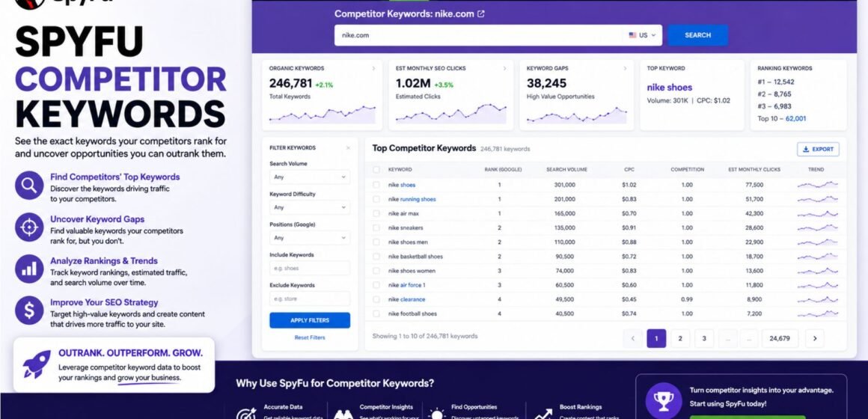This screenshot has height=419, width=868.
Task: Click the 301,000 search volume cell
Action: click(565, 185)
